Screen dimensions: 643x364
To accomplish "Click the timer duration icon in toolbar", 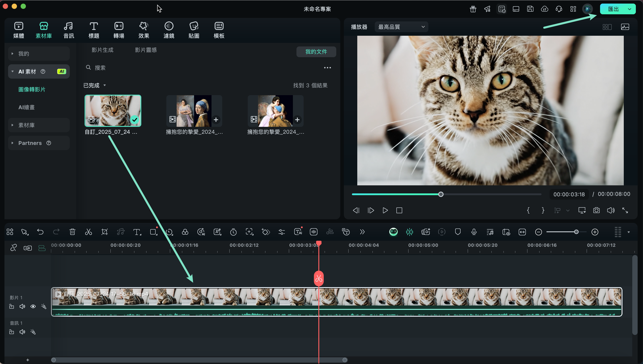I will point(233,232).
